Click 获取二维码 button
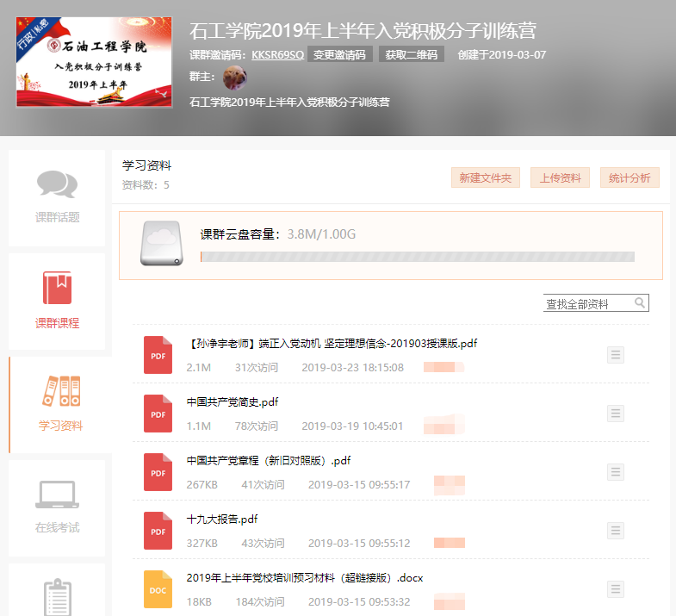676x616 pixels. [412, 55]
